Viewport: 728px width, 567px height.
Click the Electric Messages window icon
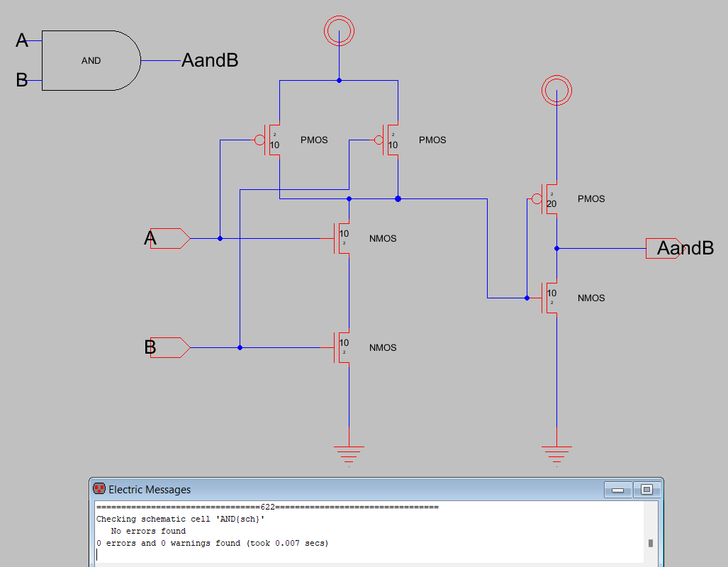click(x=99, y=488)
